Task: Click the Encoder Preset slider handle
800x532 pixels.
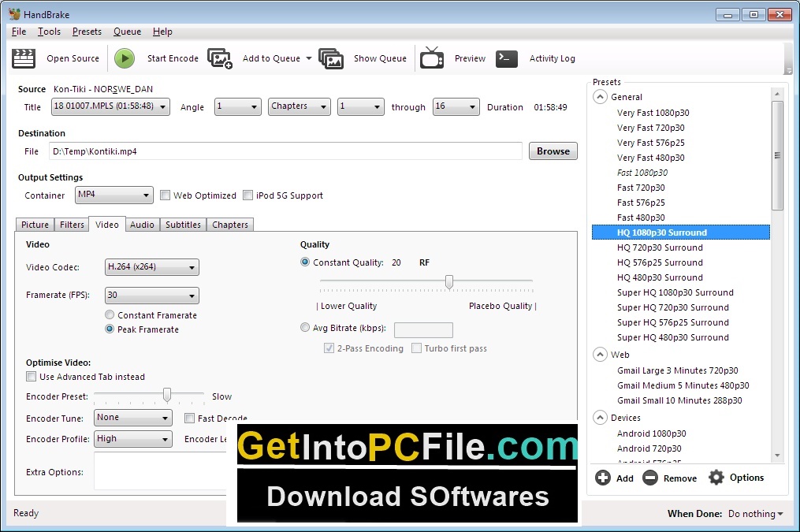Action: coord(167,394)
